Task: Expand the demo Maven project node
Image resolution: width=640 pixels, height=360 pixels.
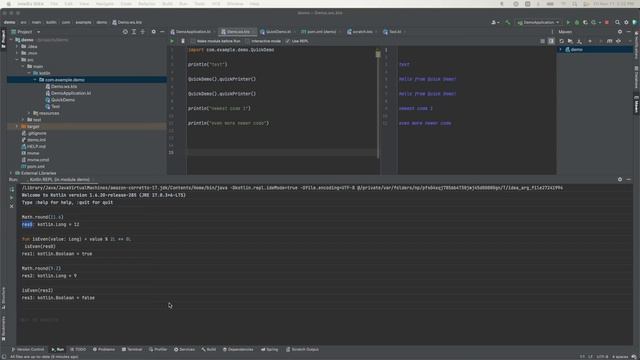Action: coord(560,49)
